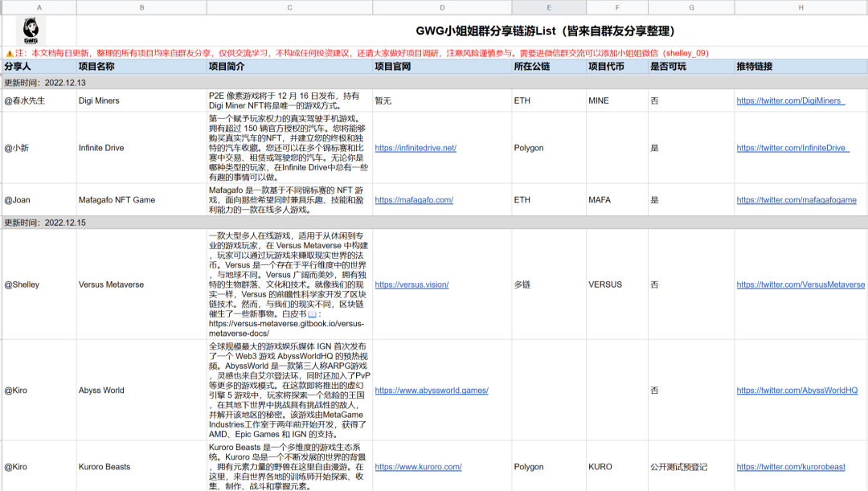This screenshot has height=491, width=868.
Task: Click the Mafagafo description cell
Action: (x=289, y=200)
